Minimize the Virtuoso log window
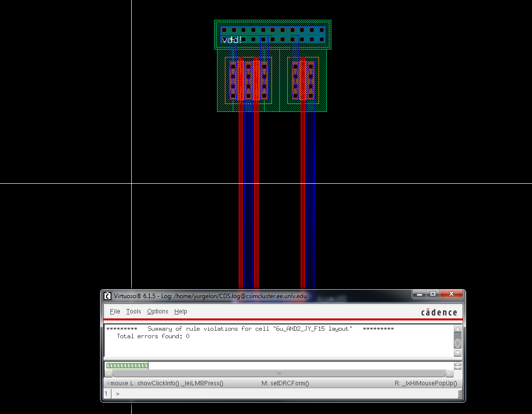532x414 pixels. pos(419,294)
